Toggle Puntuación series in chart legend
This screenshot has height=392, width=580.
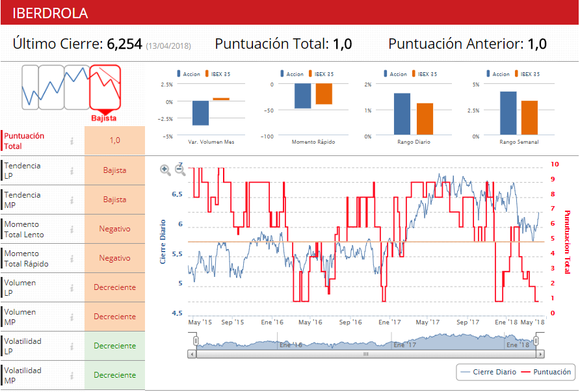tap(546, 372)
